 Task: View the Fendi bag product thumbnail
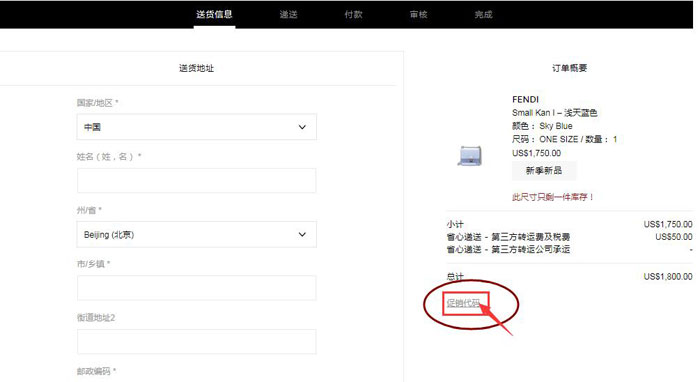click(x=470, y=156)
